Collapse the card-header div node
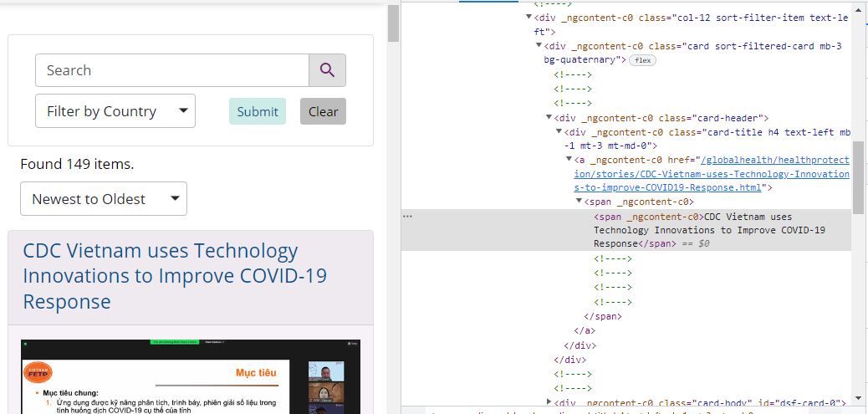868x414 pixels. pos(549,117)
